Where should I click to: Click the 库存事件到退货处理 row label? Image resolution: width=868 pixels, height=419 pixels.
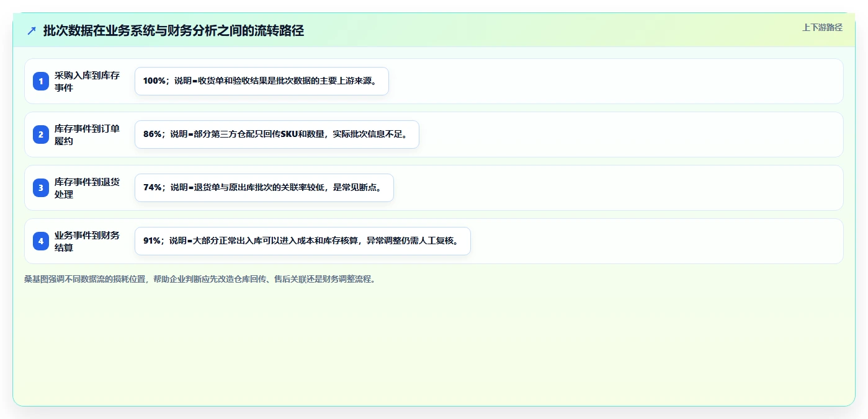(x=87, y=188)
